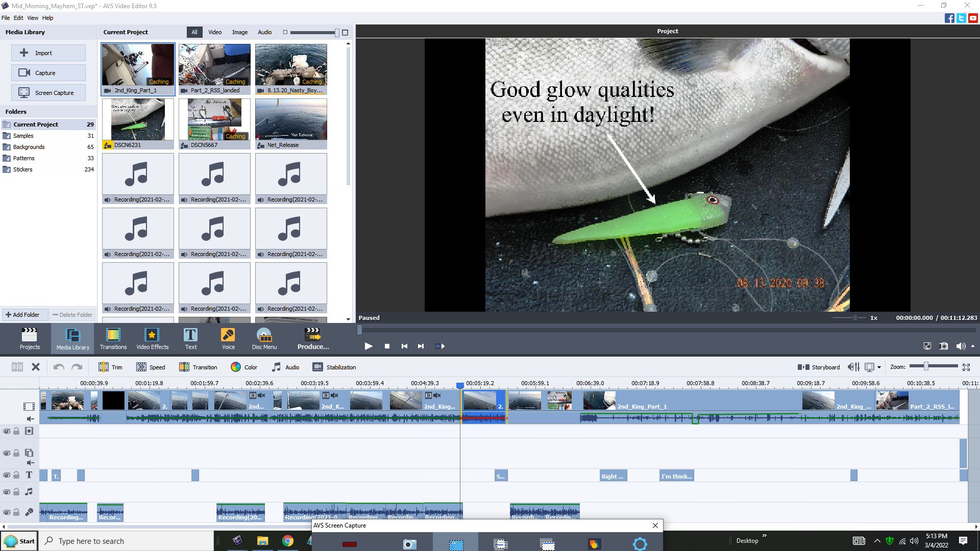Open the Color correction tool

pyautogui.click(x=244, y=367)
